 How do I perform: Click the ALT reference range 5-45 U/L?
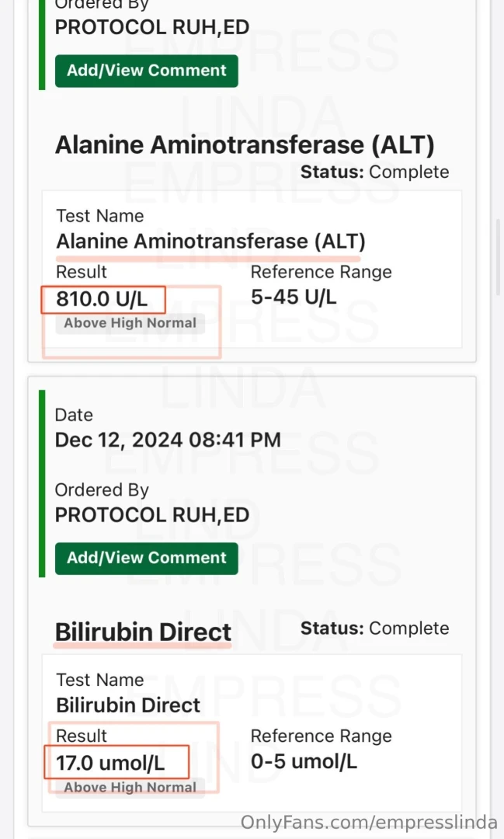[x=293, y=297]
